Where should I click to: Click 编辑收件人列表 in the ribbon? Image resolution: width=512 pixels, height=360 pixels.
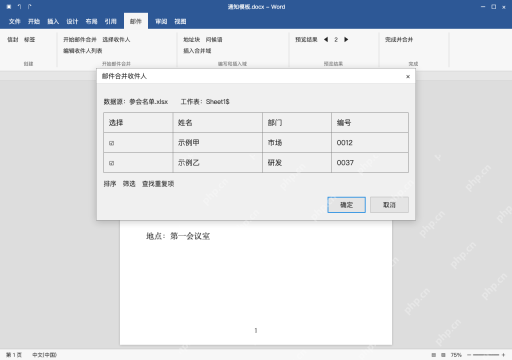tap(83, 51)
